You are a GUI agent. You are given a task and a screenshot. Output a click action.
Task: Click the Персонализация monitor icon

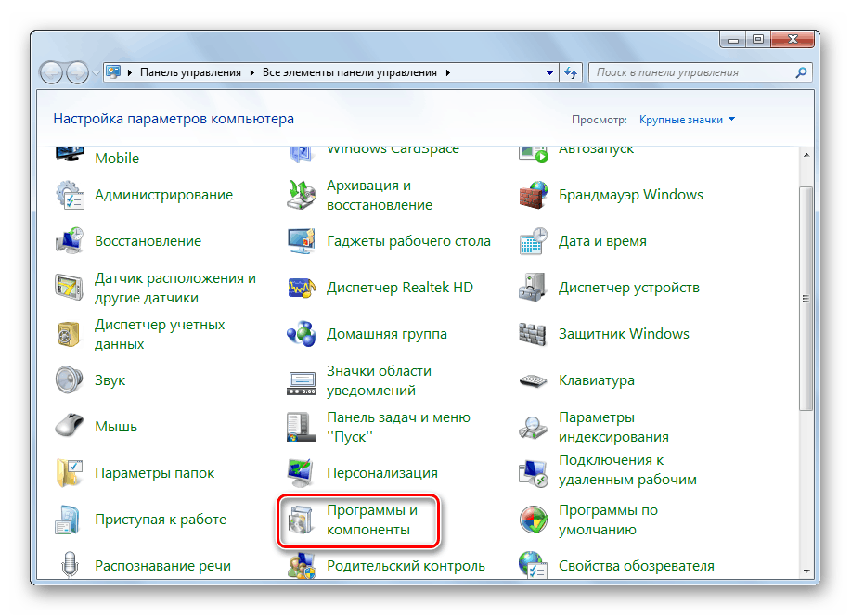coord(302,473)
